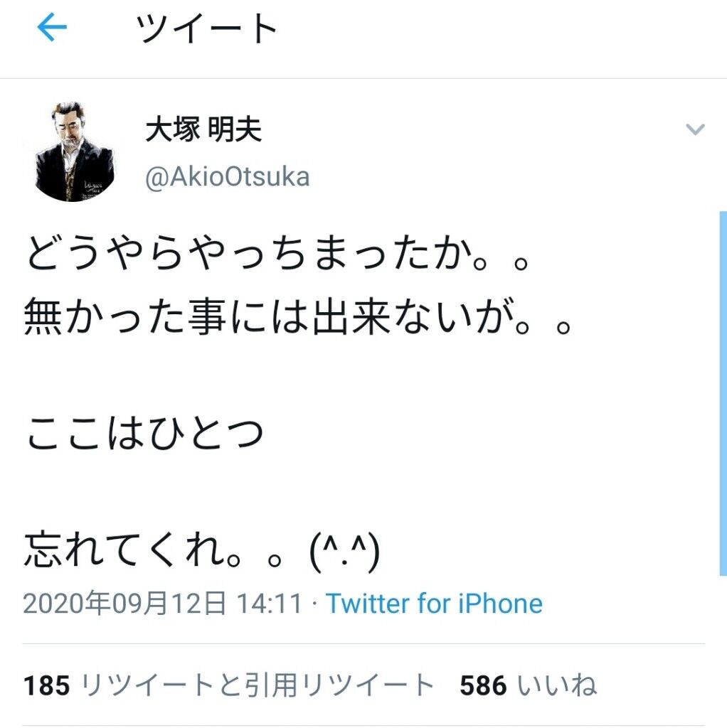Select the 14:11 time in the timestamp
Screen dimensions: 727x728
click(x=270, y=604)
